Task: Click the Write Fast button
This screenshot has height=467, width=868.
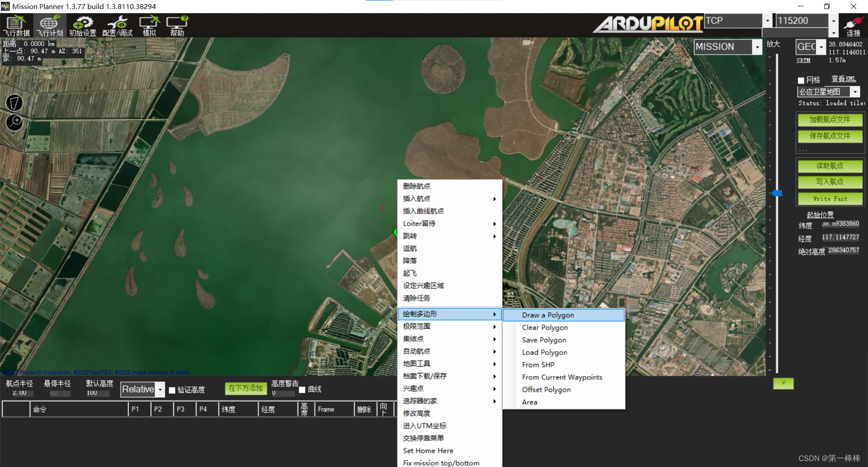Action: 830,198
